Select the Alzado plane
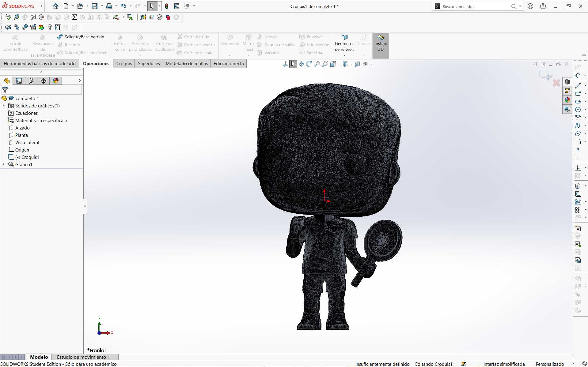588x367 pixels. point(22,128)
